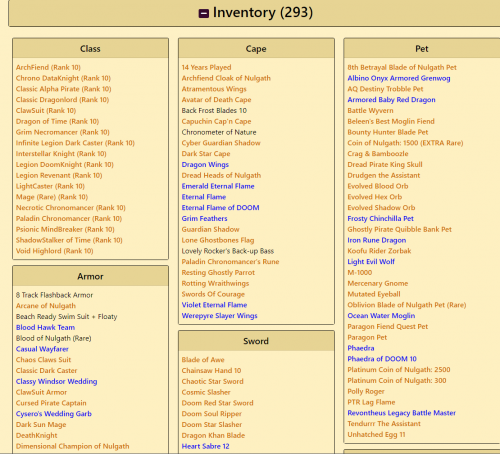Image resolution: width=500 pixels, height=454 pixels.
Task: Open Grim Feathers cape link
Action: click(204, 218)
